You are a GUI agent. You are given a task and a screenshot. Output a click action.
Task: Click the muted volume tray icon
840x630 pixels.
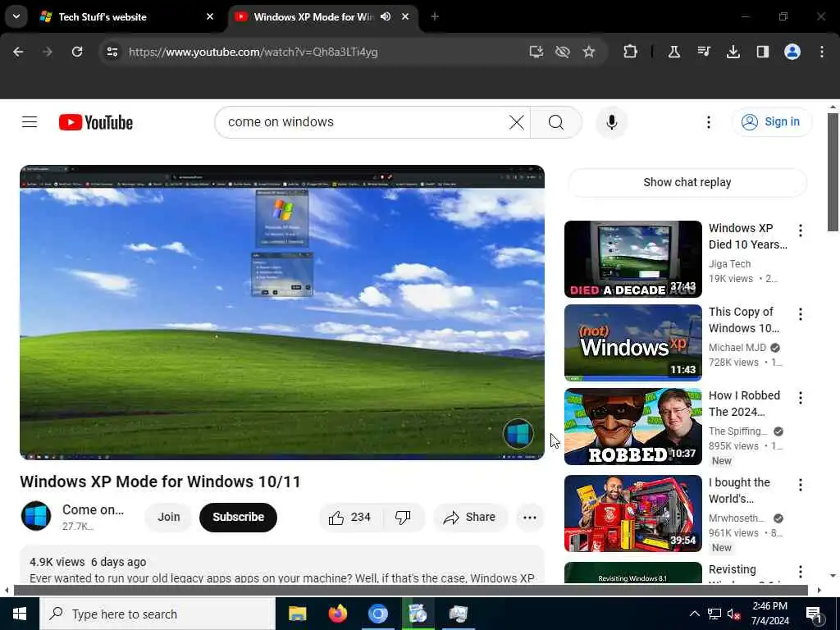tap(733, 614)
